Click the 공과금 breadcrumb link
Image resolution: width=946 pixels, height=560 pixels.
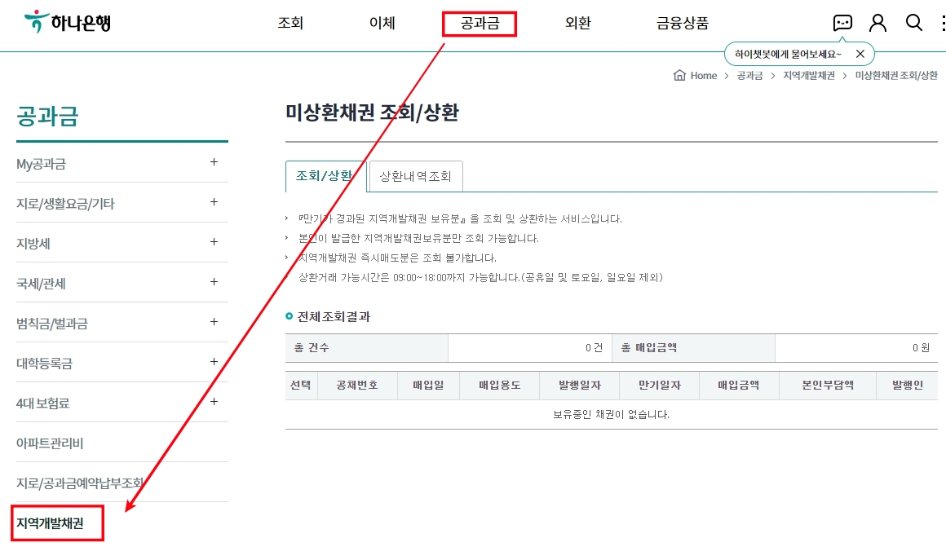[x=749, y=75]
